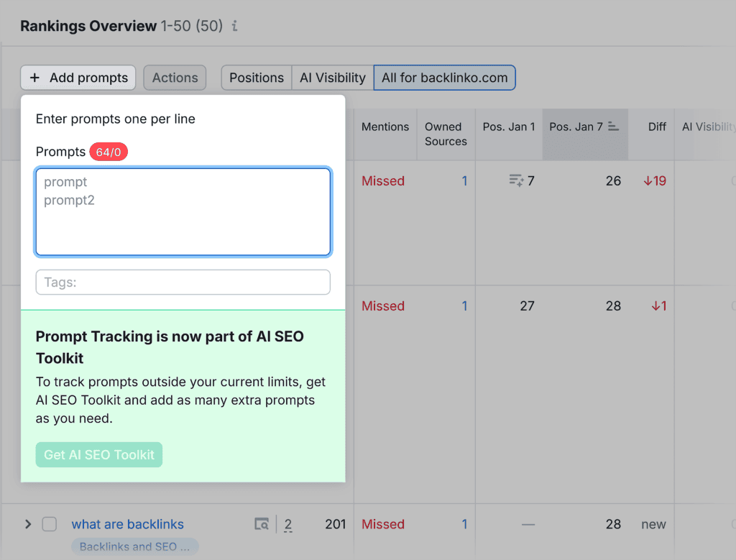This screenshot has width=736, height=560.
Task: Open the SERP preview icon for "what are backlinks"
Action: 262,524
